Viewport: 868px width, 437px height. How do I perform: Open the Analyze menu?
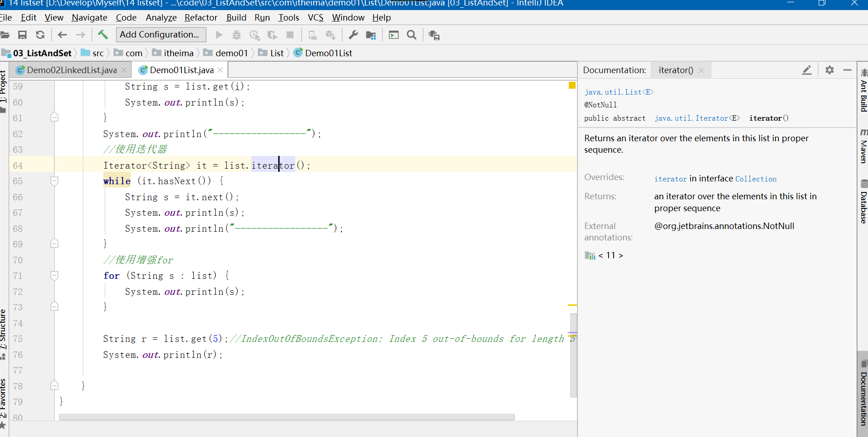pyautogui.click(x=161, y=17)
